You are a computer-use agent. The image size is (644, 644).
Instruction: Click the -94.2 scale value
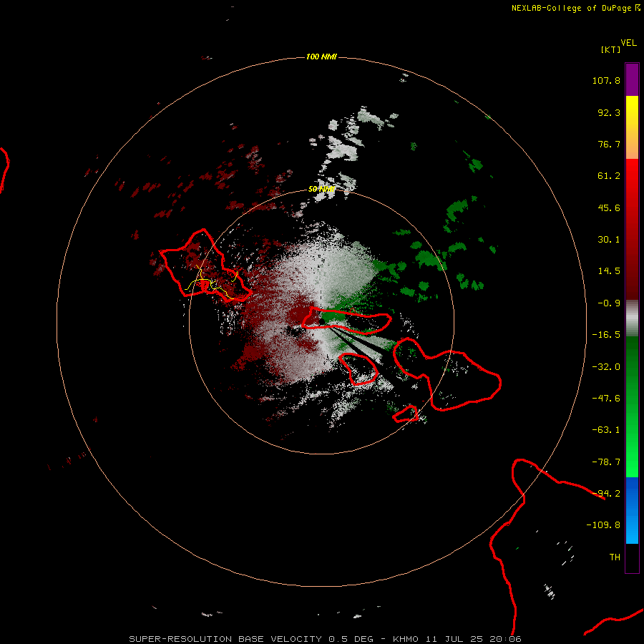pyautogui.click(x=606, y=493)
